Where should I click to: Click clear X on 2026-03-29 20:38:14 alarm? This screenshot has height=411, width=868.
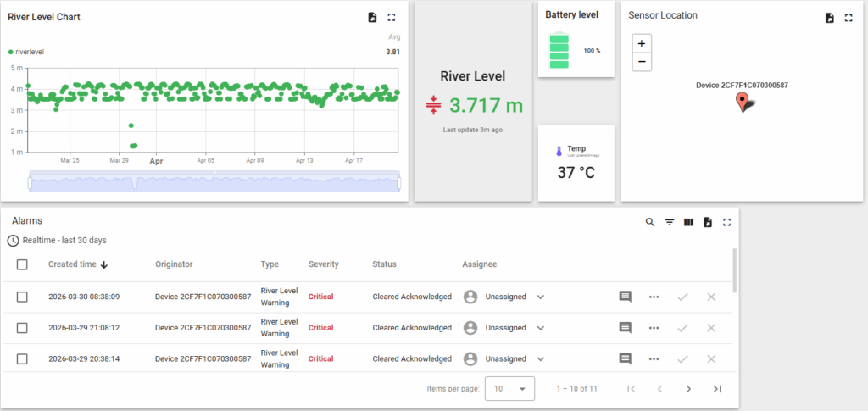(711, 359)
